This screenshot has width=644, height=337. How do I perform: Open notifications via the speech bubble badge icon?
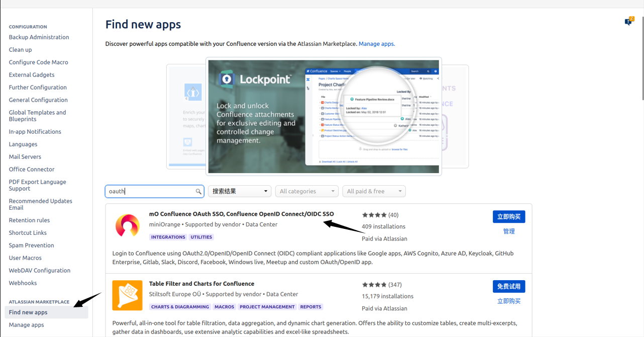[628, 22]
